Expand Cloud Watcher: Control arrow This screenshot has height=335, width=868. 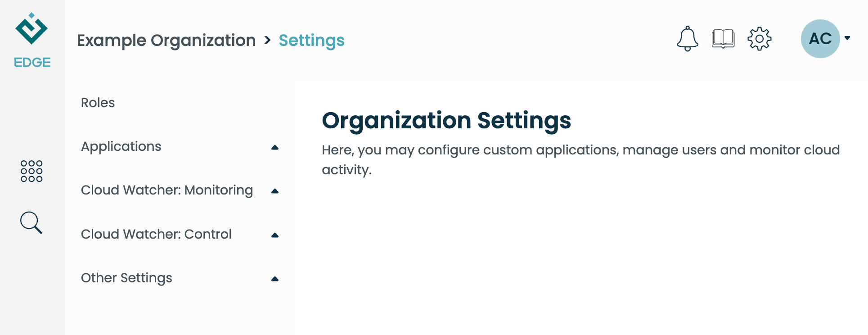(275, 235)
